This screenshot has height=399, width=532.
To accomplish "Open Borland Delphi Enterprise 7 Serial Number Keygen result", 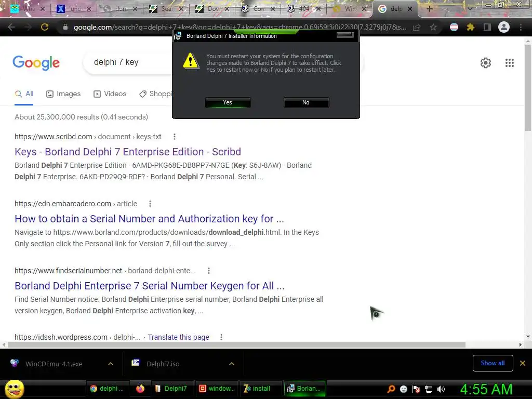I will [x=150, y=286].
